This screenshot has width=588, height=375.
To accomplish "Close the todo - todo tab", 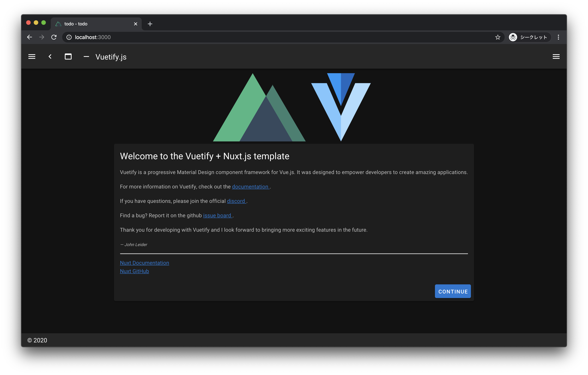I will (135, 24).
